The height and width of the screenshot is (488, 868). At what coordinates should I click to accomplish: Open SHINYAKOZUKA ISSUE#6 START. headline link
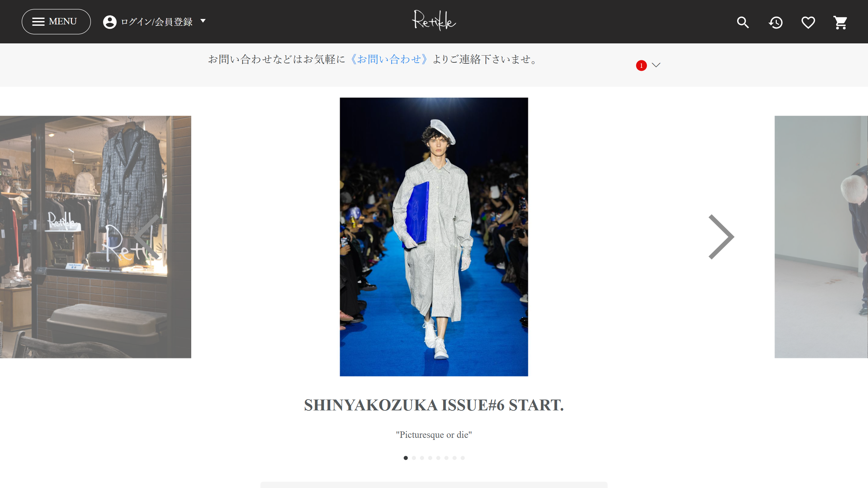pyautogui.click(x=434, y=405)
